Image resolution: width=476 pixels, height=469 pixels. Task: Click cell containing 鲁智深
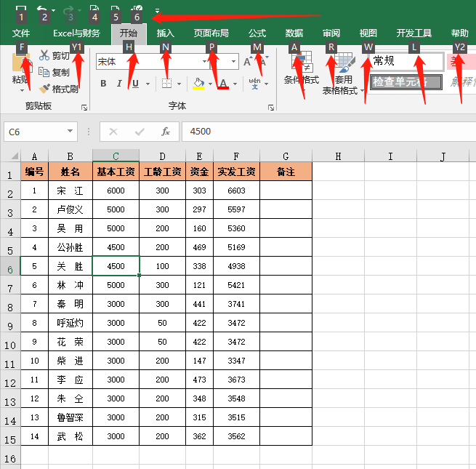[x=70, y=417]
